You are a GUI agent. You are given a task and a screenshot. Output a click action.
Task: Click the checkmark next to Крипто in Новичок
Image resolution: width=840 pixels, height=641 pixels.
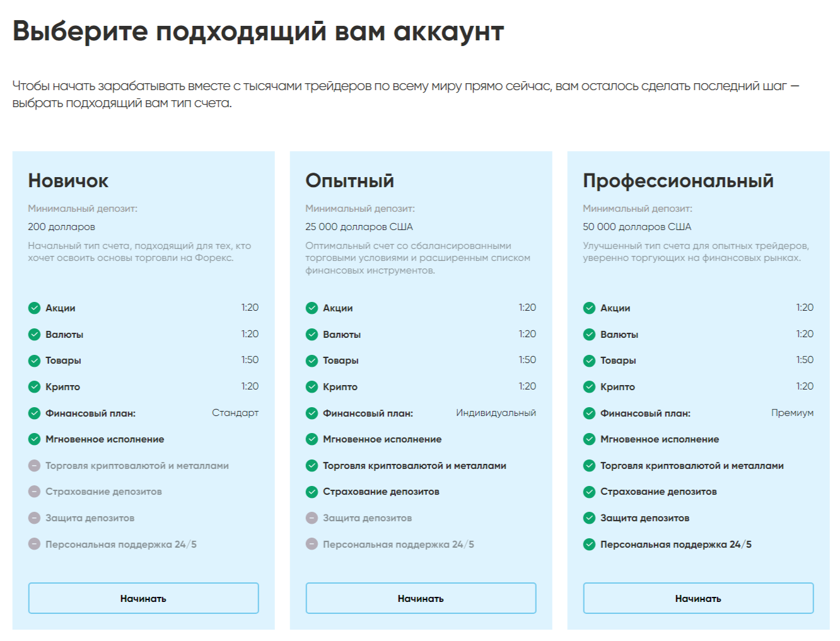[33, 386]
